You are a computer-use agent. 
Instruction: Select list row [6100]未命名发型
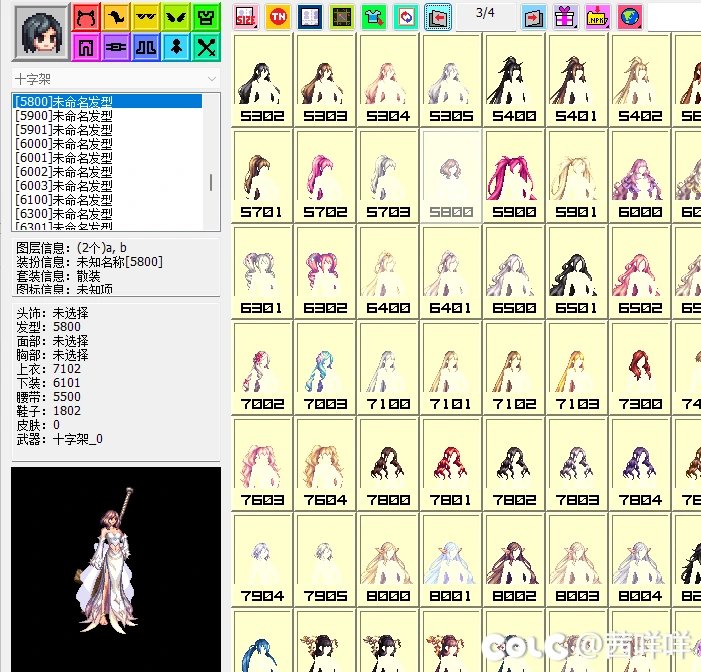tap(107, 199)
